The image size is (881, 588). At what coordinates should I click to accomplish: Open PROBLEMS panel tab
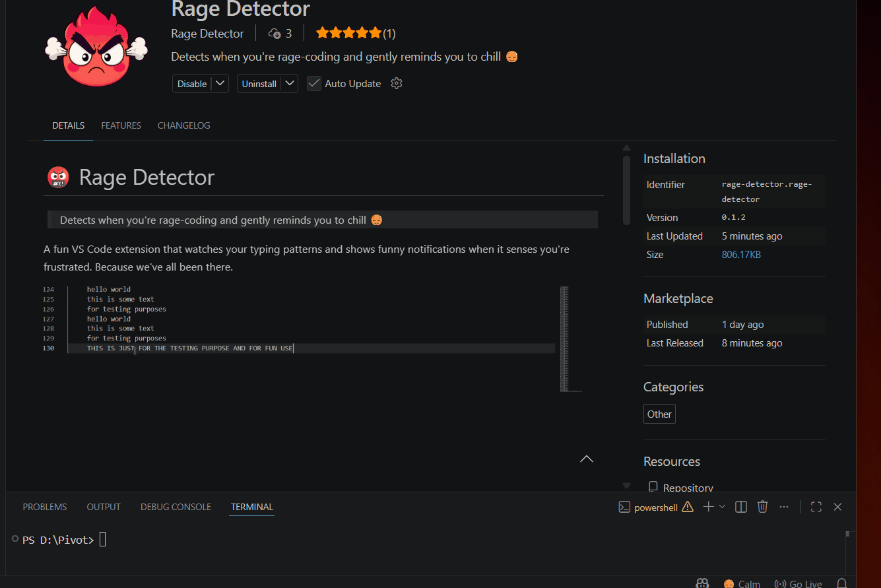[x=45, y=507]
